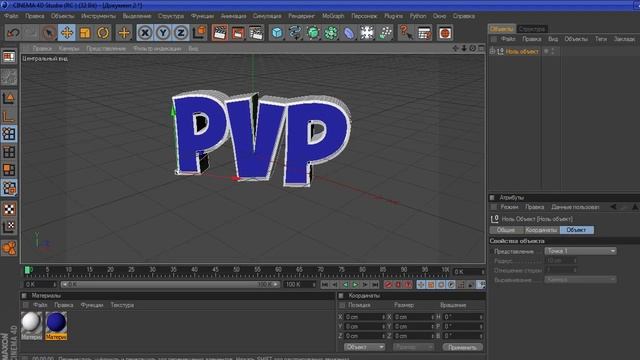The width and height of the screenshot is (640, 360).
Task: Toggle scale keyframe recording icon
Action: coord(431,284)
